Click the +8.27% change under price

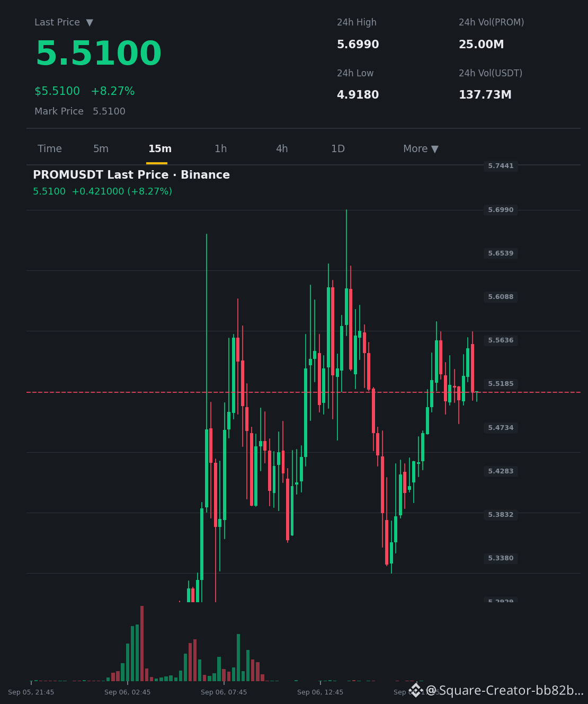click(113, 91)
